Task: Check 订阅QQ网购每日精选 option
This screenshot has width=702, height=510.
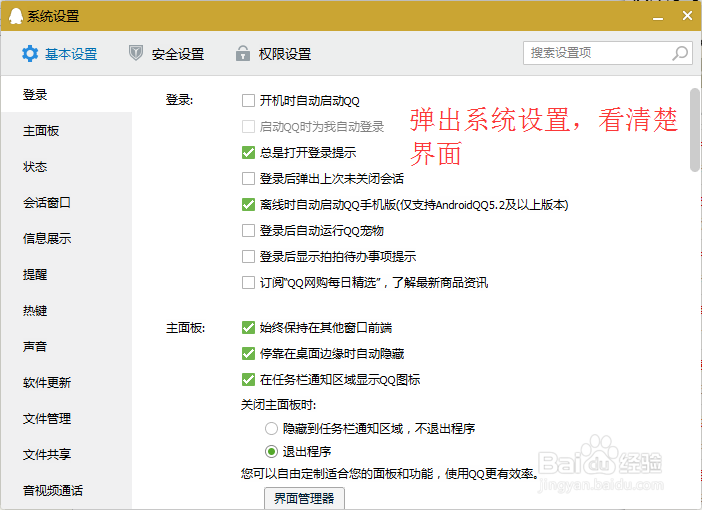Action: pos(248,283)
